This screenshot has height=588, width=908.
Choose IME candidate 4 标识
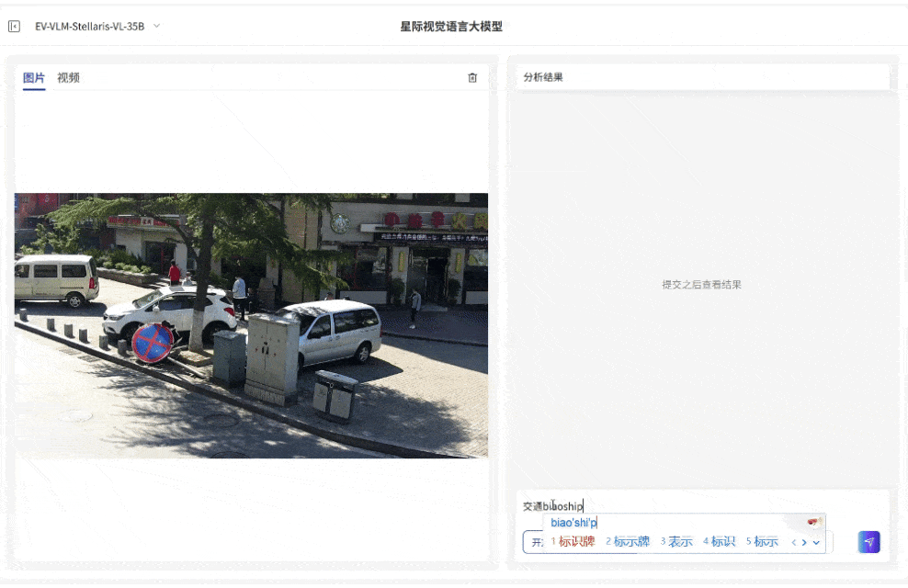720,542
